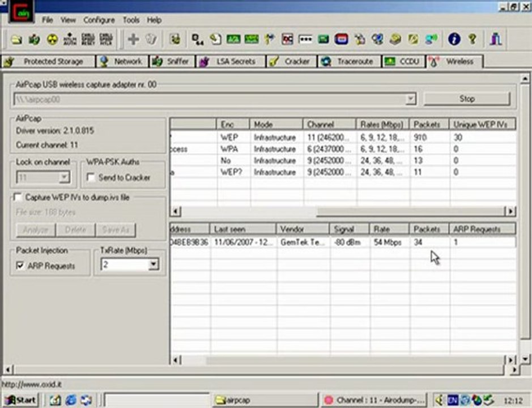Click the Start button on taskbar
This screenshot has height=408, width=532.
click(x=21, y=400)
